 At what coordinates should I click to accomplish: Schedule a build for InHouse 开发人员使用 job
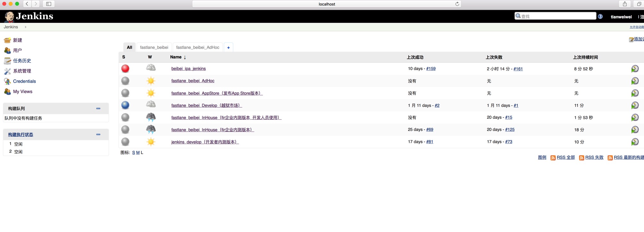tap(635, 117)
